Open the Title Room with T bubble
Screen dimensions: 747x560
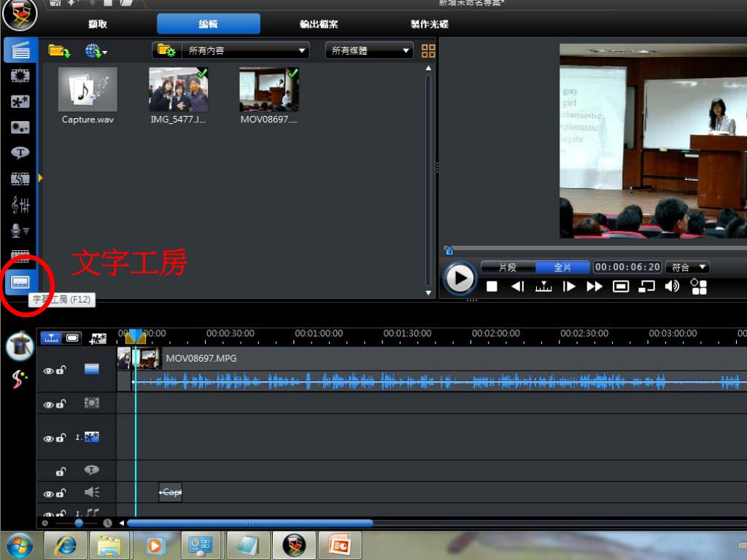point(20,153)
